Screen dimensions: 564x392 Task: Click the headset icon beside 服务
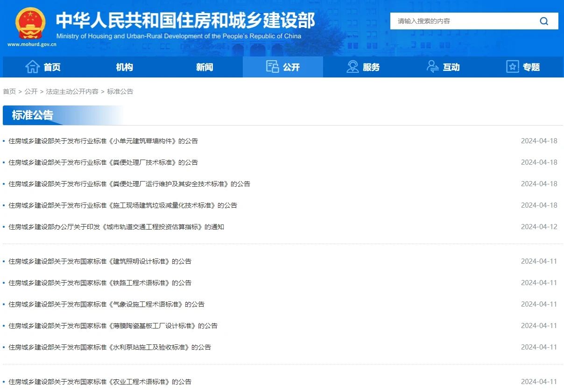[x=352, y=67]
